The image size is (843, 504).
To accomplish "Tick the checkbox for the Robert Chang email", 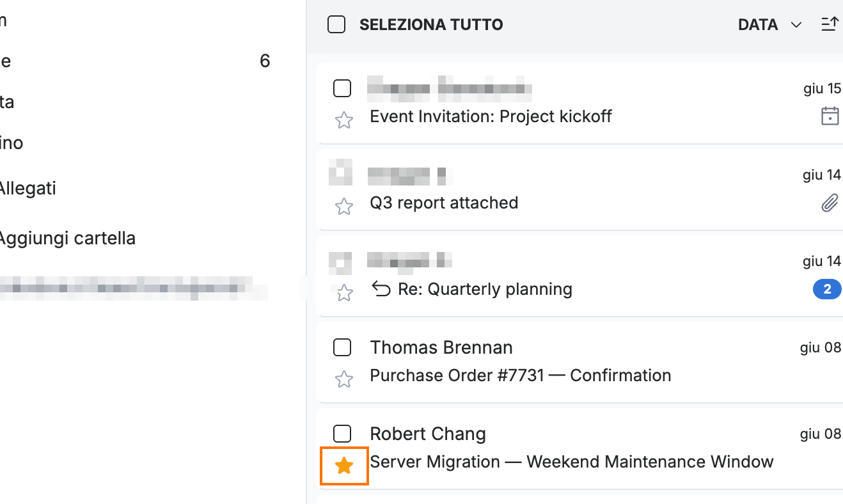I will coord(342,434).
